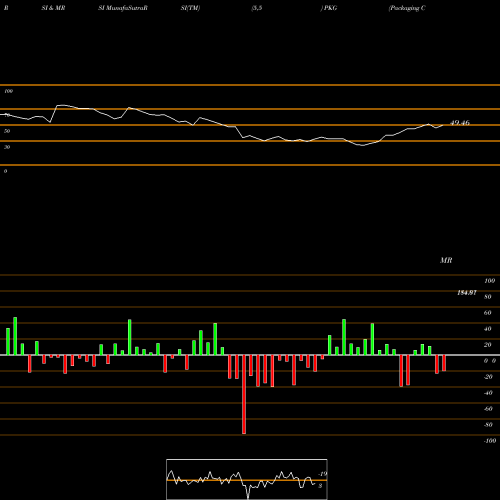Click the -100 axis label
500x500 pixels.
[490, 441]
